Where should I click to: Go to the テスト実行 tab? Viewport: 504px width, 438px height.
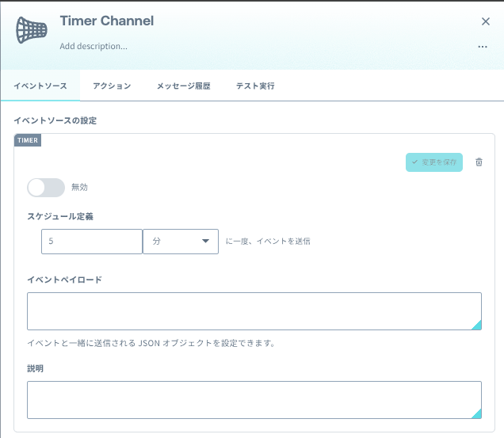coord(255,86)
